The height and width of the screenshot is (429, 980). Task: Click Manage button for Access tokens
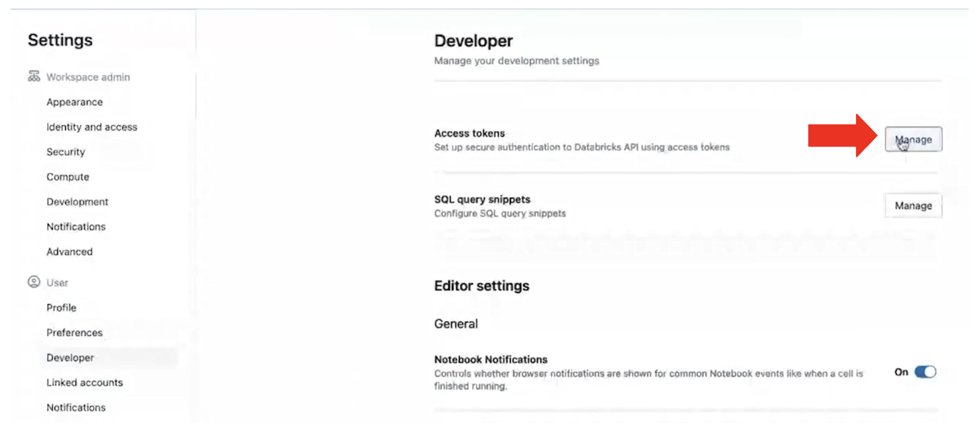[x=913, y=140]
